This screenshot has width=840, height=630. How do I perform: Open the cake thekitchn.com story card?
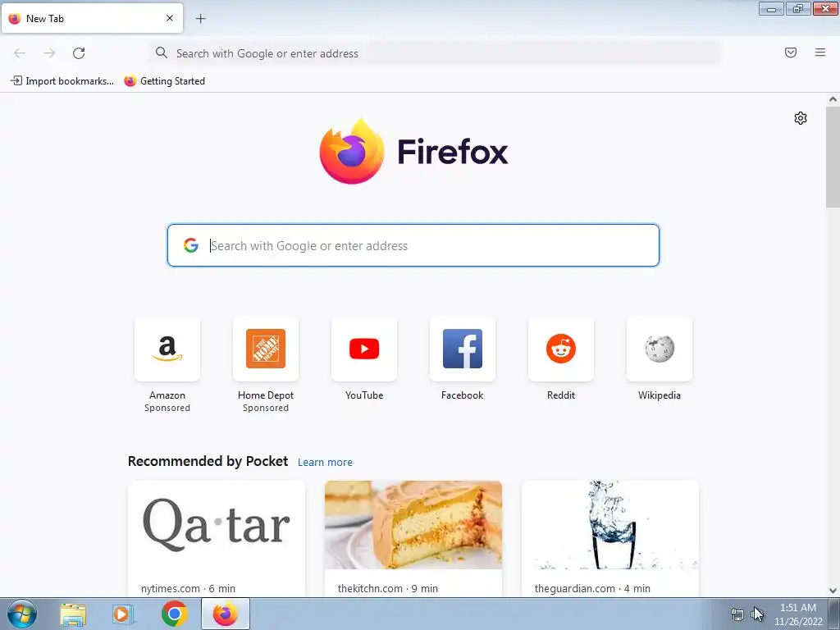413,538
